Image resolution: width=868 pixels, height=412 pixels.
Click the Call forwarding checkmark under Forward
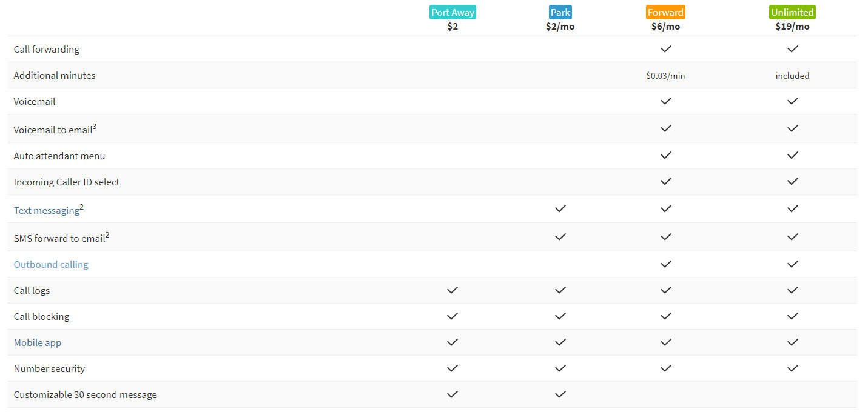[665, 49]
